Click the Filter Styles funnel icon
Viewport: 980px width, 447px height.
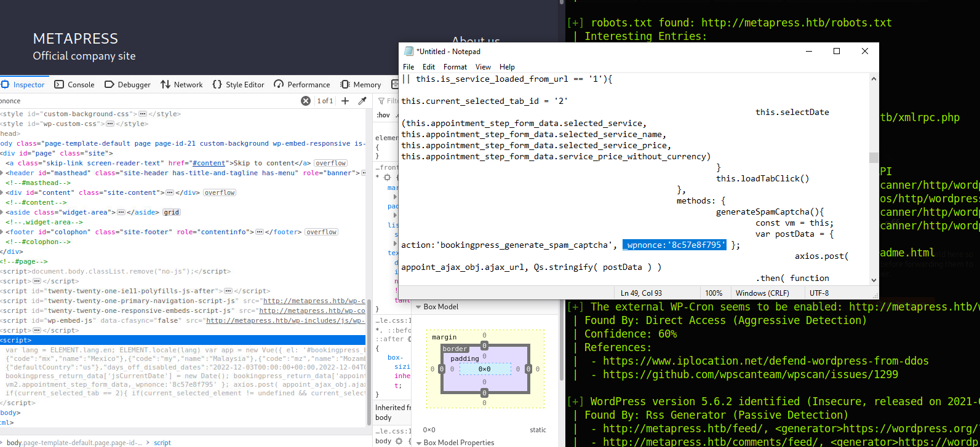[x=381, y=101]
